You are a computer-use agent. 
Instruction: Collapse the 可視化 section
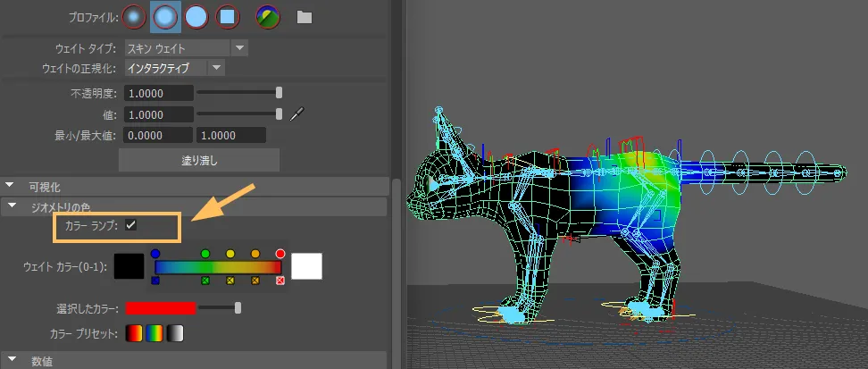click(x=10, y=187)
